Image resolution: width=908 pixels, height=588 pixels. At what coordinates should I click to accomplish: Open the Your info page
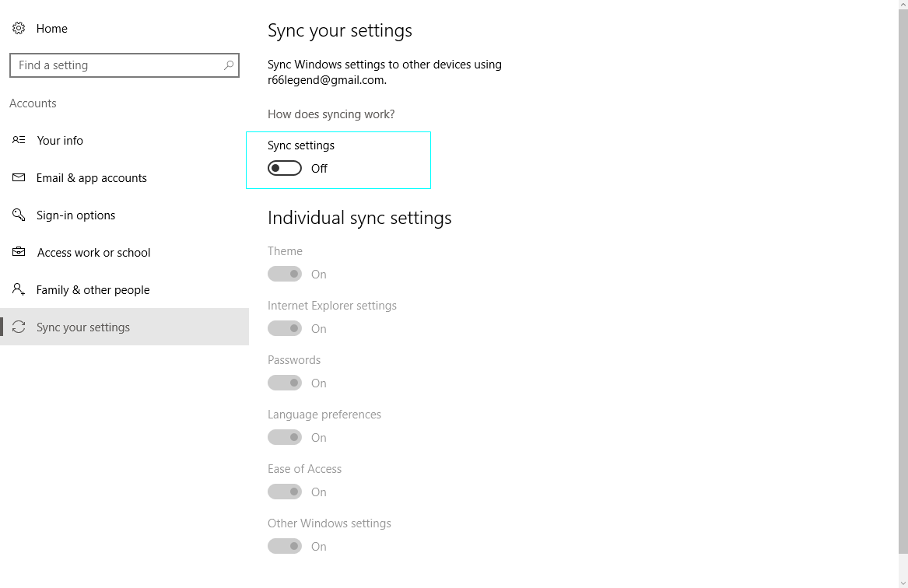click(124, 140)
